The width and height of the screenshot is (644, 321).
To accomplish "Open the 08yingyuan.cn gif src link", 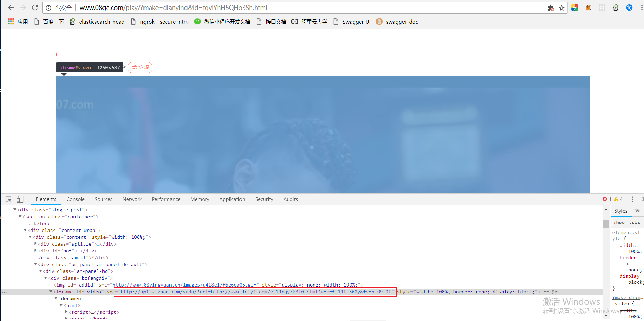I will click(184, 285).
